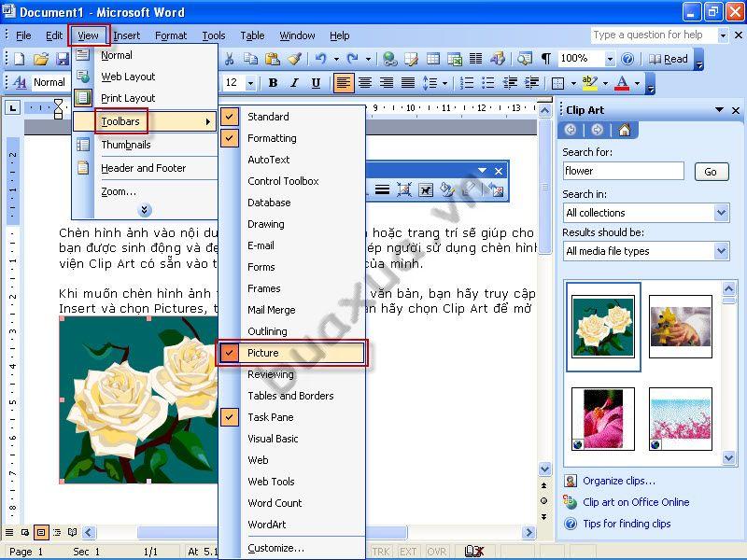Viewport: 747px width, 560px height.
Task: Select the white roses clip thumbnail
Action: tap(603, 326)
